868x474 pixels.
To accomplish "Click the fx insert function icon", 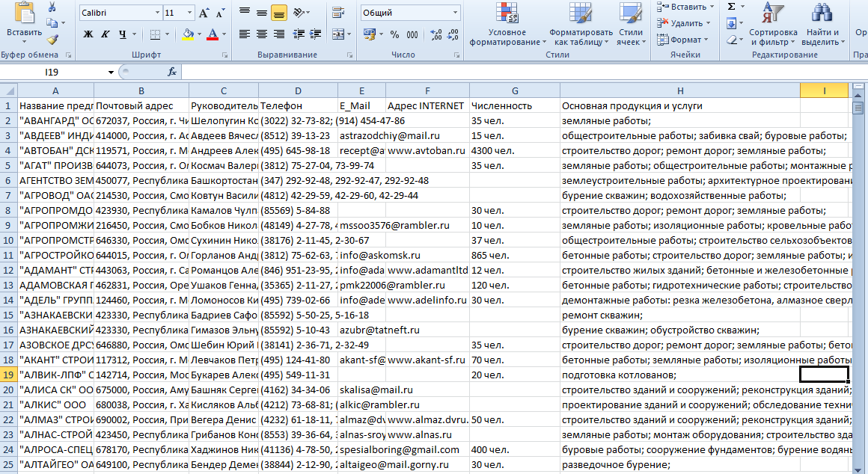I will [x=171, y=72].
